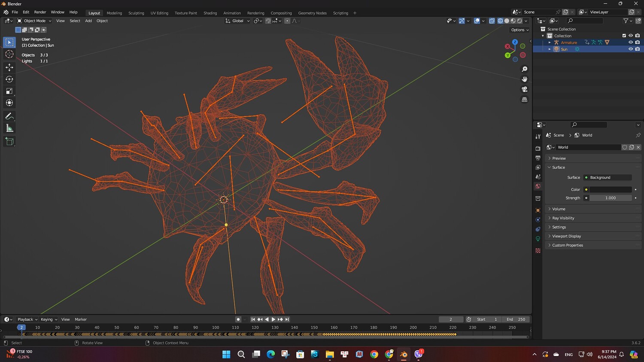Switch to Wireframe viewport shading
644x362 pixels.
coord(500,21)
